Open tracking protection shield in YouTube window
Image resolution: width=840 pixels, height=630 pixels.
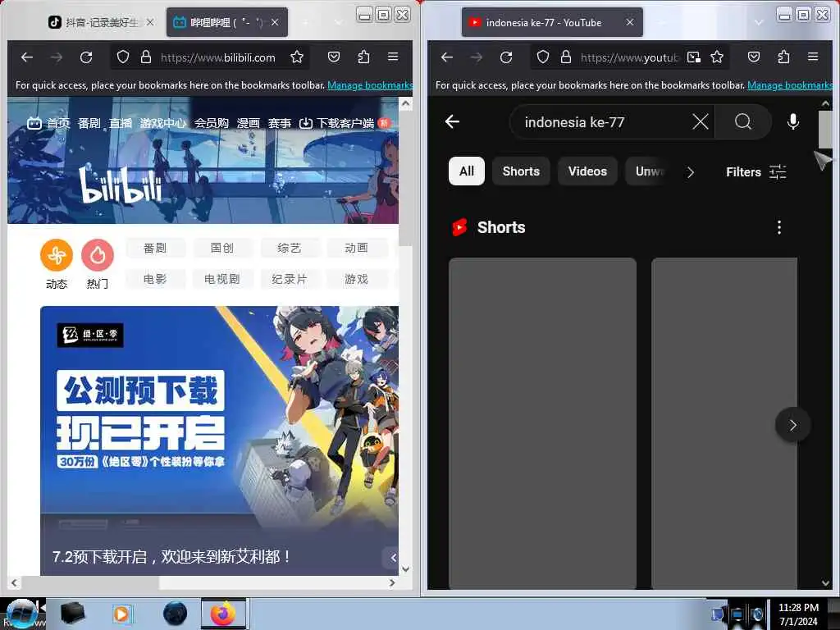[543, 57]
